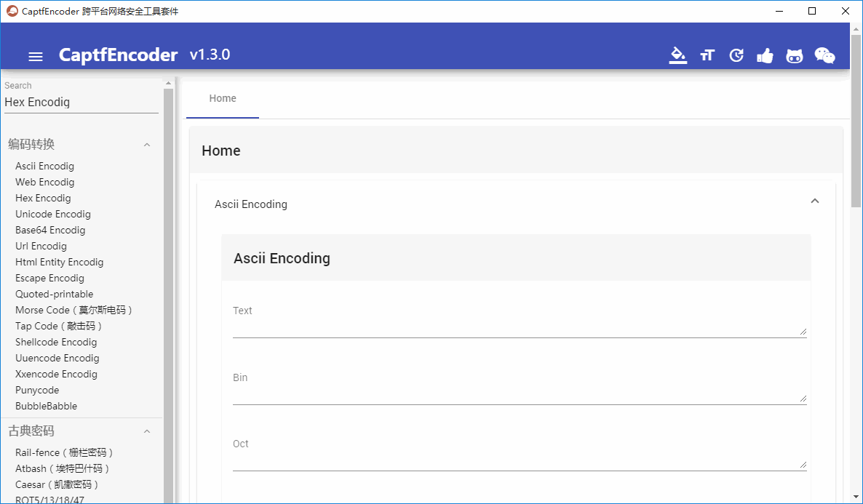Open Base64 Encodig tool

[x=50, y=230]
